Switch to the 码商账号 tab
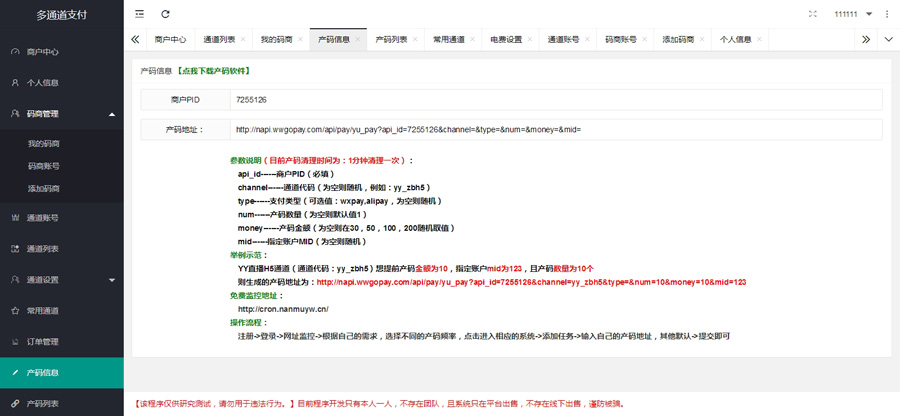 620,40
